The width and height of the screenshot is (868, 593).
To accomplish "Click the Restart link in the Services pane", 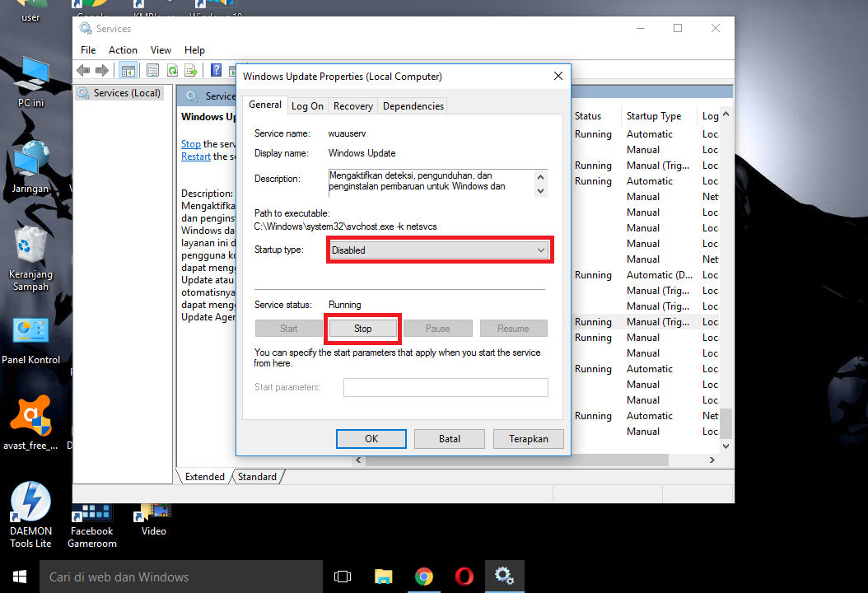I will 195,156.
